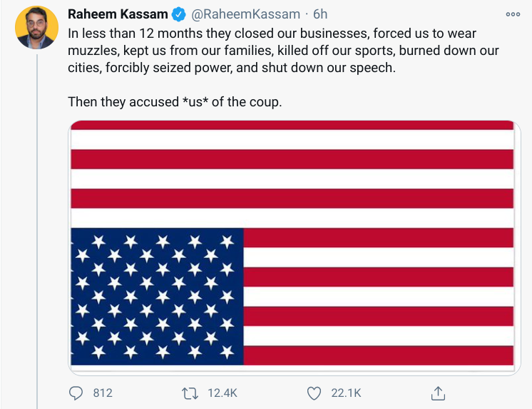This screenshot has width=532, height=409.
Task: Click the 6h timestamp link
Action: (x=319, y=14)
